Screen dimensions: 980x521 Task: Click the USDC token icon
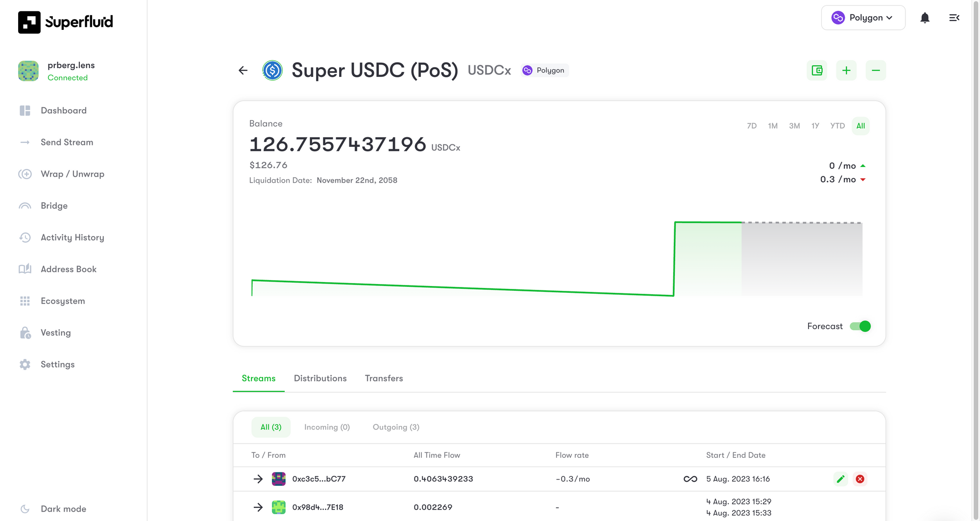(272, 71)
